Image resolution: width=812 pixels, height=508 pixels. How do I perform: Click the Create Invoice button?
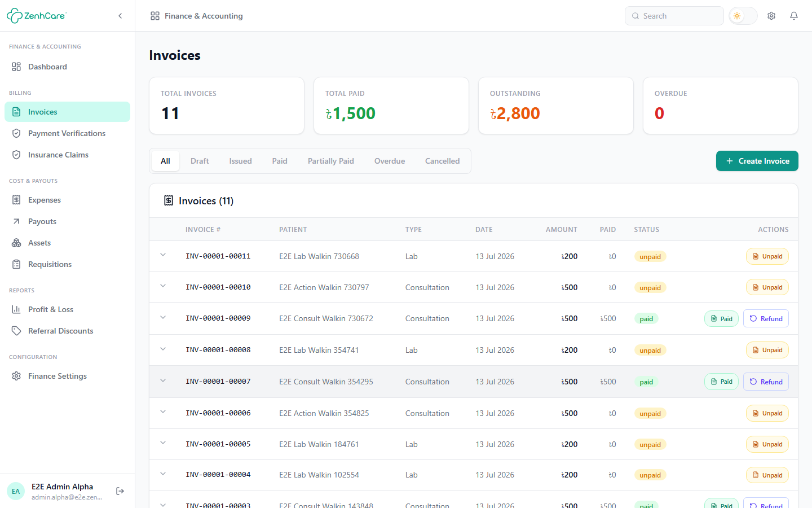(x=757, y=161)
